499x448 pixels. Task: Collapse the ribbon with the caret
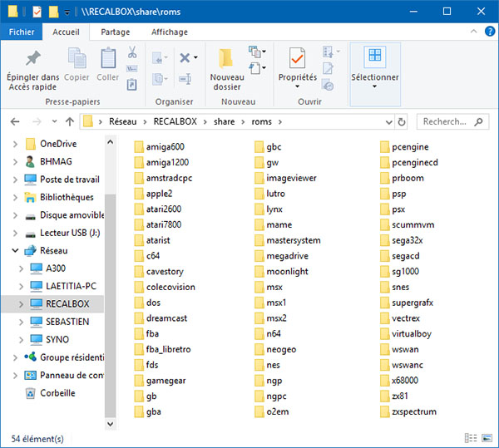pos(473,31)
